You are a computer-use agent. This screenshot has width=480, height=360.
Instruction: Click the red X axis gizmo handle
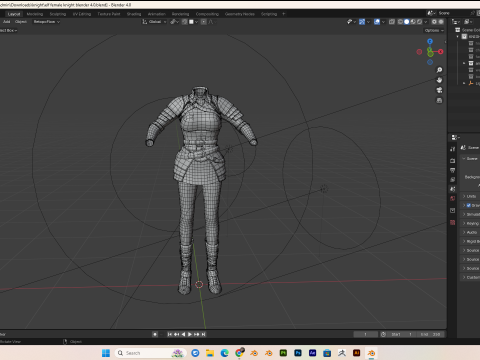[x=441, y=52]
